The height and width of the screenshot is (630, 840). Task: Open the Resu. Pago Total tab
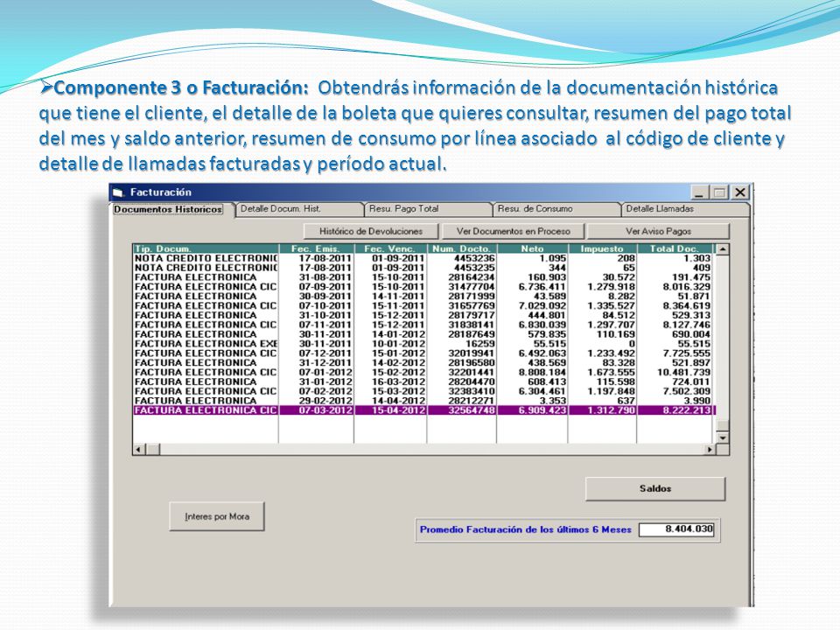click(428, 209)
